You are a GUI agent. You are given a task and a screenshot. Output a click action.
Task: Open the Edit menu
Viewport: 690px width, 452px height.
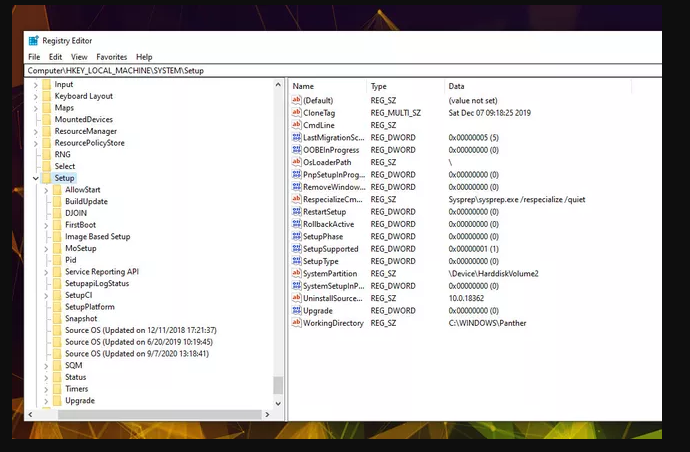(x=55, y=57)
